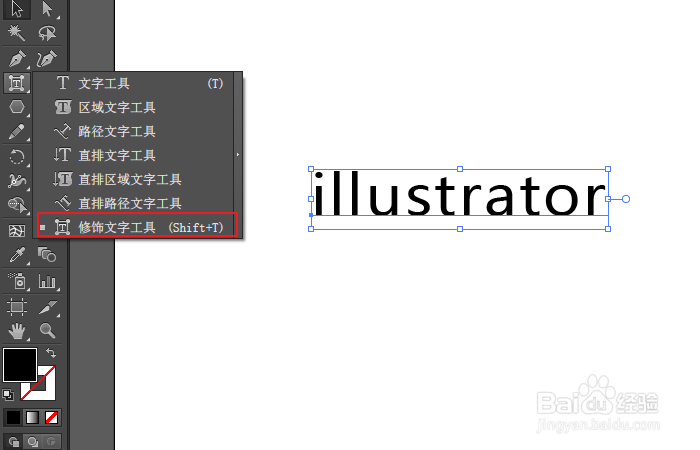
Task: Enable Draw Normal mode
Action: pyautogui.click(x=13, y=442)
